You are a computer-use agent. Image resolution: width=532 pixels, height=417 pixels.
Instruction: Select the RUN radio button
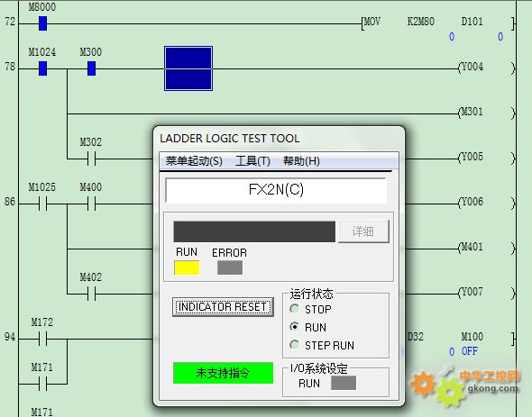coord(295,327)
